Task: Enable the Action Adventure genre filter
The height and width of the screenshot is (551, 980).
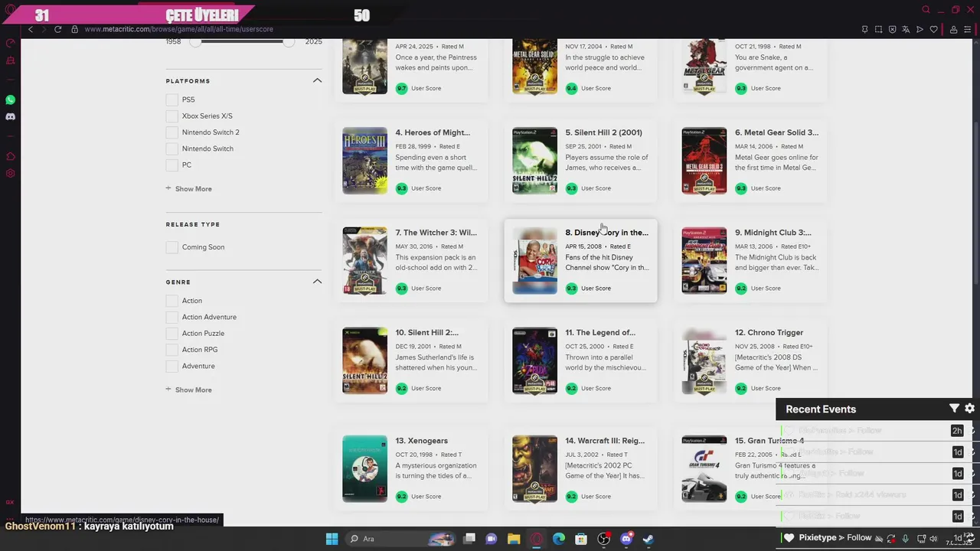Action: (172, 317)
